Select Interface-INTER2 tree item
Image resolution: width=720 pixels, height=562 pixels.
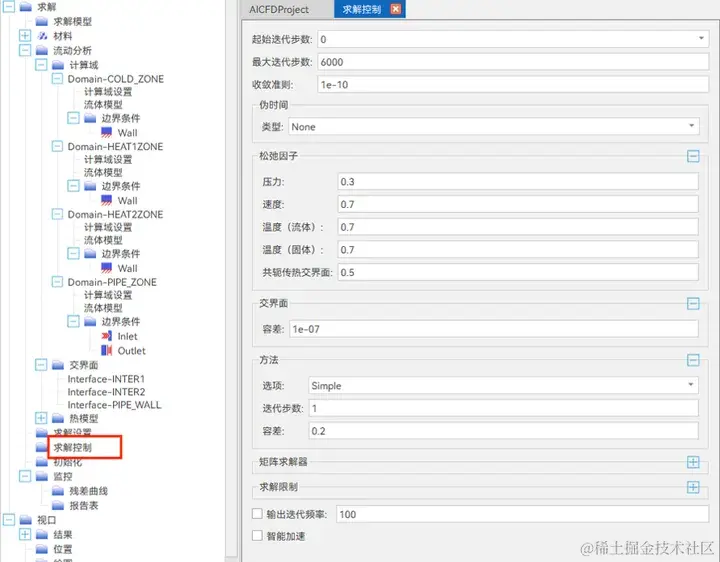(x=106, y=392)
